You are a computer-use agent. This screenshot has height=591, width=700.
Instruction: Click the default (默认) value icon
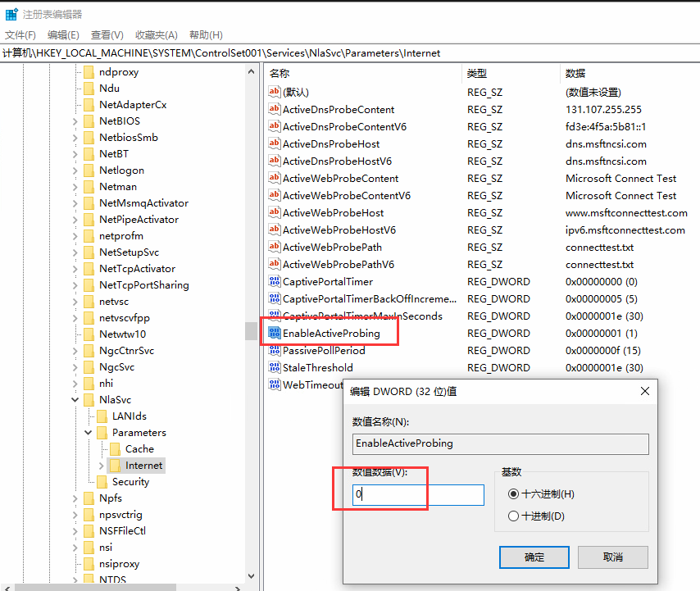[x=274, y=92]
